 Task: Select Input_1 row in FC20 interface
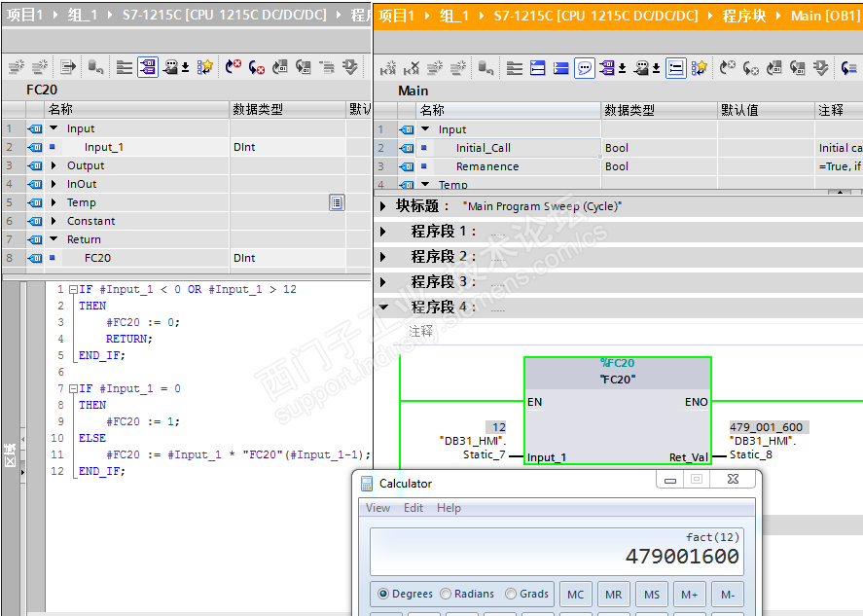[x=186, y=147]
